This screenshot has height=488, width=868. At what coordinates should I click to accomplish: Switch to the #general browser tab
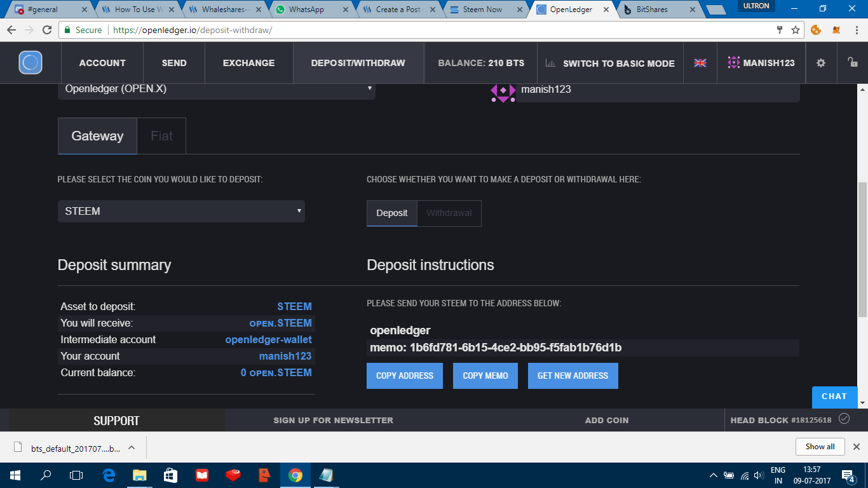coord(50,10)
